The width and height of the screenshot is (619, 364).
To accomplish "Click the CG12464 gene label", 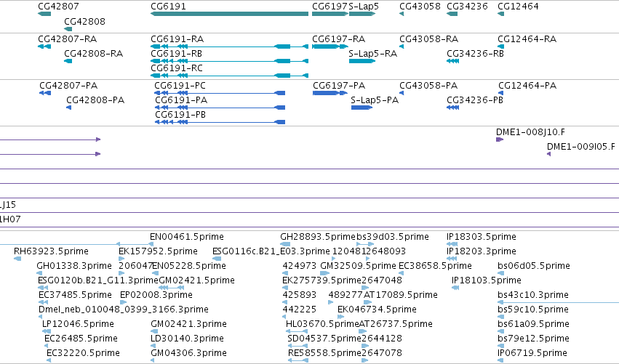I will click(518, 7).
